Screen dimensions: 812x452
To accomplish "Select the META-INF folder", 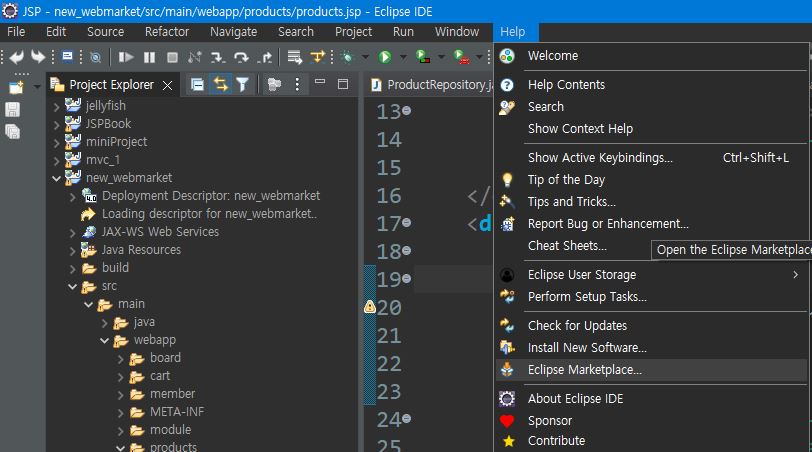I will tap(177, 412).
